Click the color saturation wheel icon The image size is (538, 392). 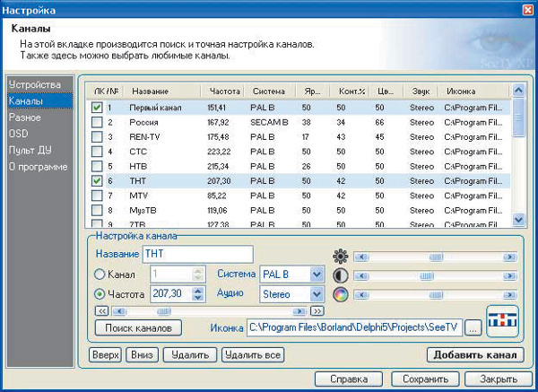point(341,294)
